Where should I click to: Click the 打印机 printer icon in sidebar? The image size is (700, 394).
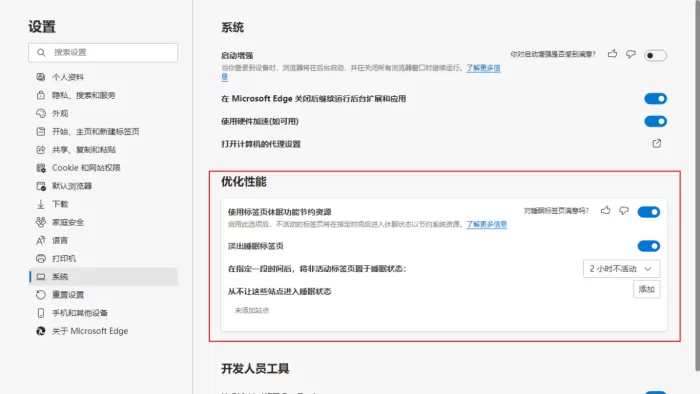pos(41,258)
